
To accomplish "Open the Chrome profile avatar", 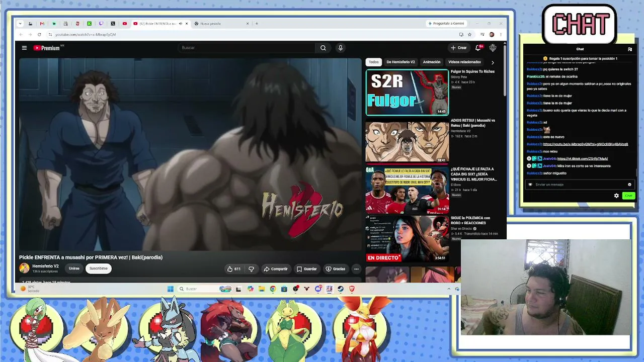I will click(492, 35).
